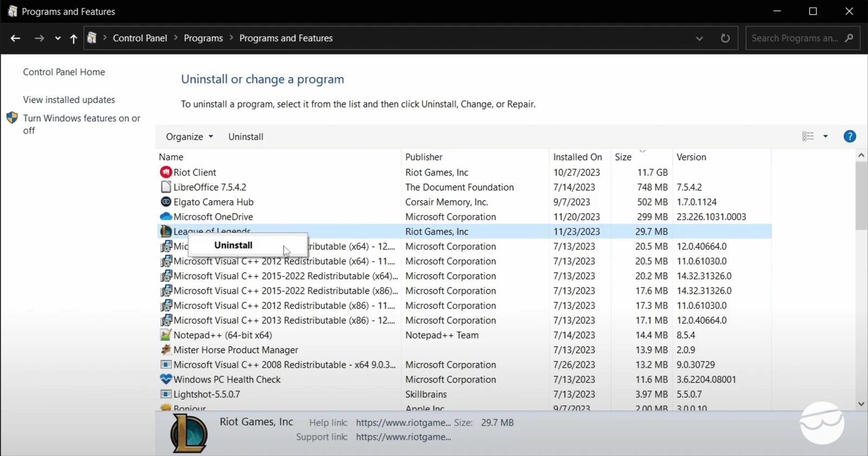Click the Skillbrains publisher cell
This screenshot has width=868, height=456.
pos(426,394)
